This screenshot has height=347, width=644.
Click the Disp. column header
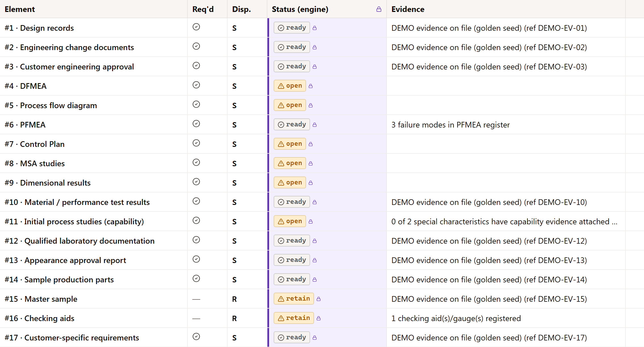pyautogui.click(x=247, y=9)
